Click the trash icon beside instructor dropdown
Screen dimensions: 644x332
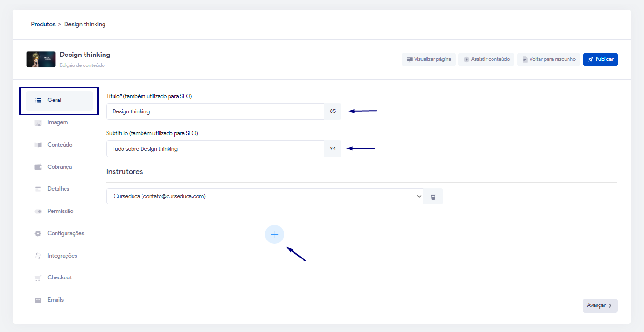tap(433, 196)
